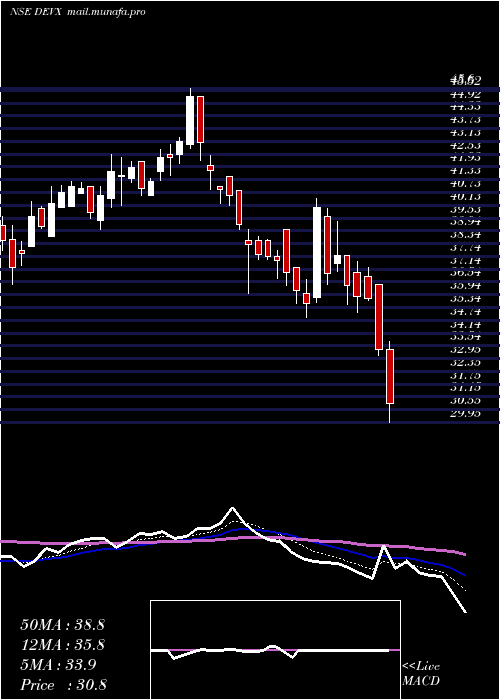Click the 32.35 price axis label
This screenshot has width=500, height=700.
(x=465, y=362)
